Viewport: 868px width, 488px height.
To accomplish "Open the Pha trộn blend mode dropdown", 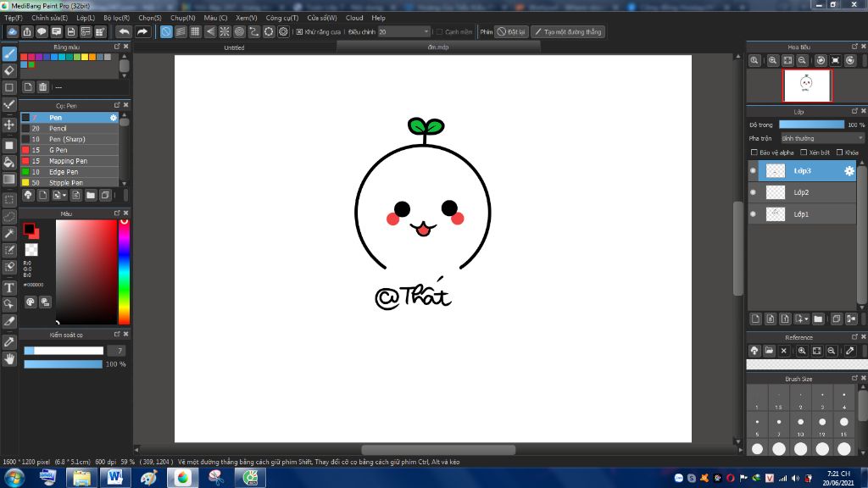I will tap(822, 138).
